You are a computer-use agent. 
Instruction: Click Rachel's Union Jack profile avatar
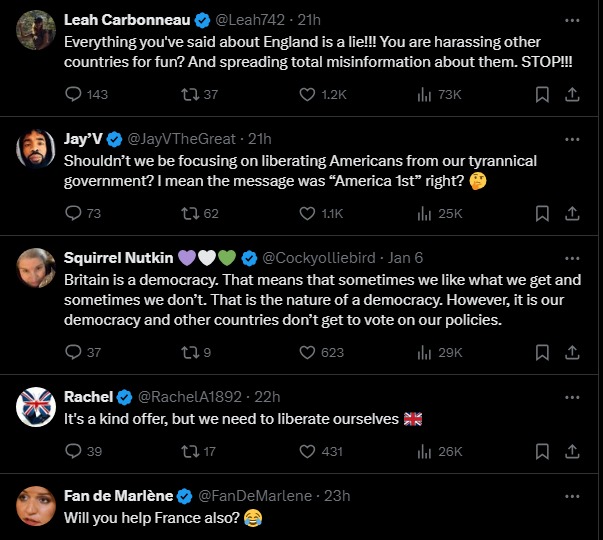[x=36, y=406]
